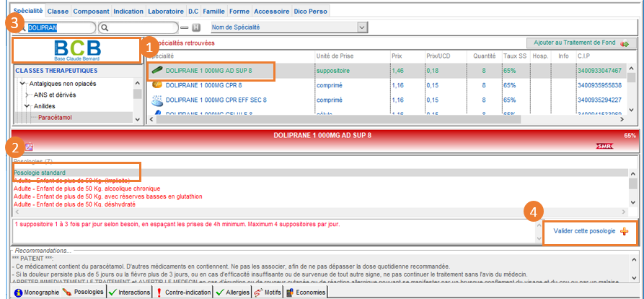
Task: Click the SMR icon in the red banner
Action: point(604,146)
